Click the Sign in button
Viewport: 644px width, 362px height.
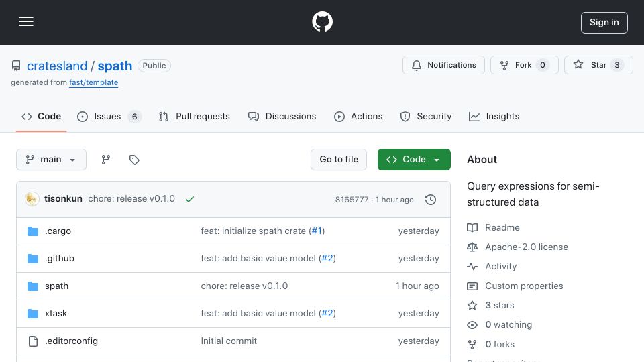pyautogui.click(x=604, y=23)
